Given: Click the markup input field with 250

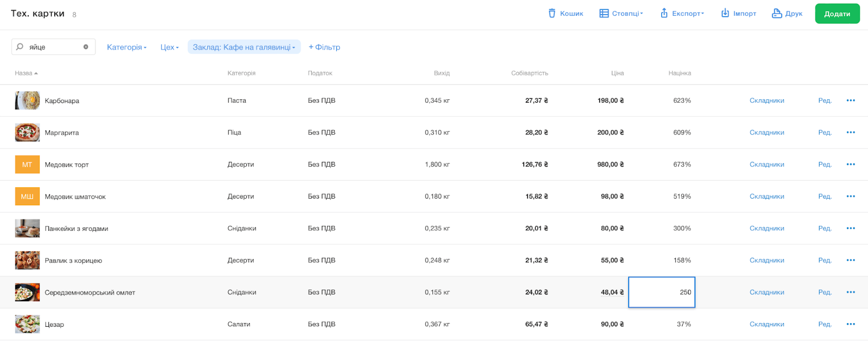Looking at the screenshot, I should (661, 292).
